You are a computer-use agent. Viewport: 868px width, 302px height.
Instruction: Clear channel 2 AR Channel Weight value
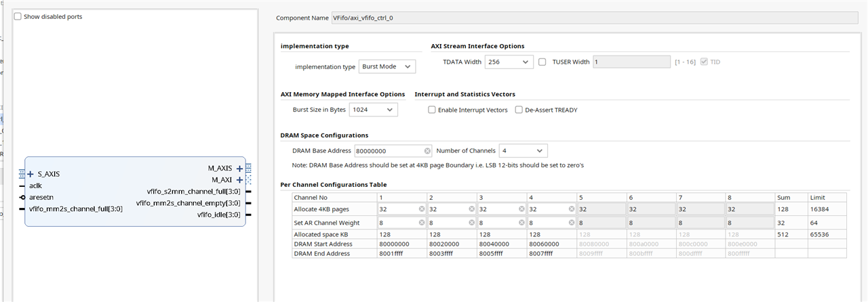pyautogui.click(x=472, y=222)
